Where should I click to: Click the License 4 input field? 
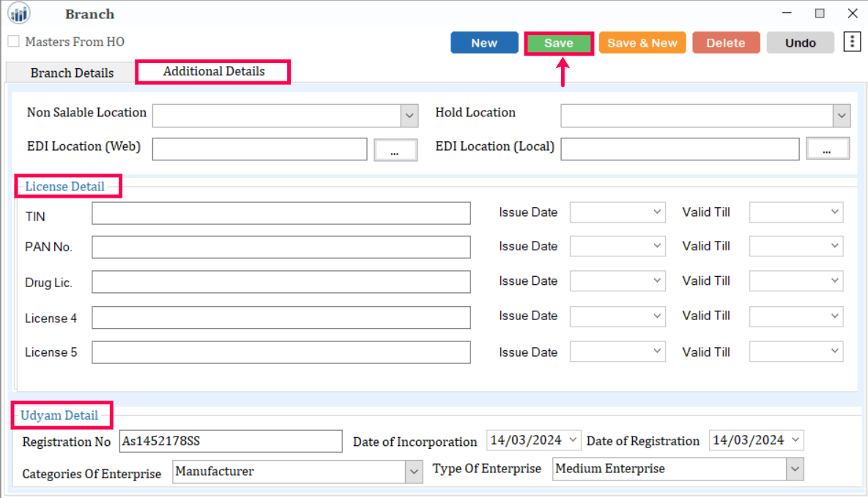tap(281, 318)
